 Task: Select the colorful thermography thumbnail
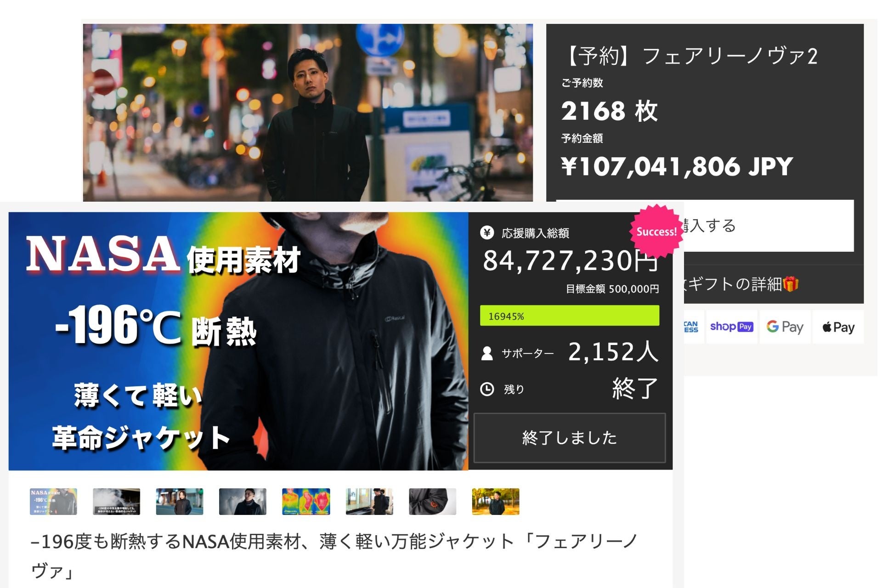click(306, 501)
